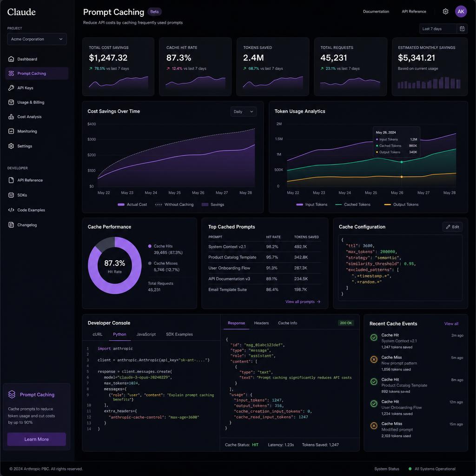The image size is (476, 476).
Task: Select the Cache Info tab
Action: (x=287, y=323)
